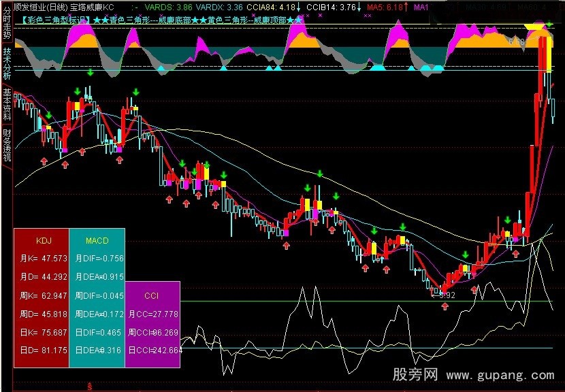Viewport: 565px width, 392px height.
Task: Select the 日D= 81.175 value
Action: tap(44, 350)
